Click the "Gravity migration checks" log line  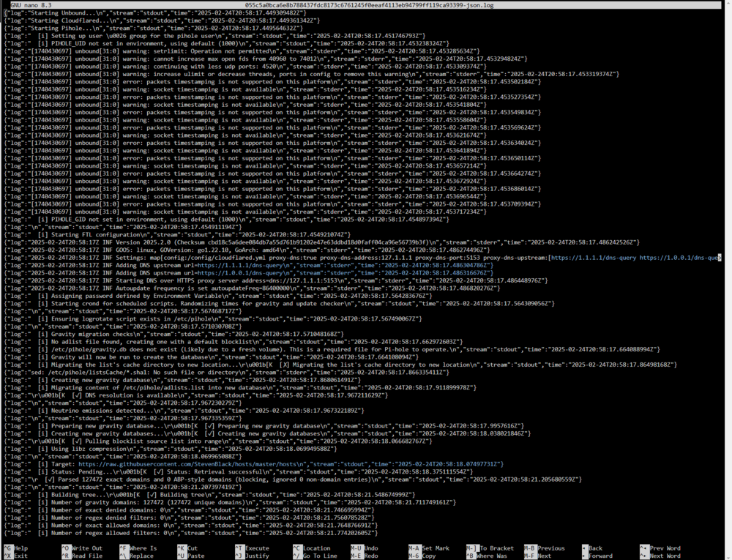(x=173, y=334)
